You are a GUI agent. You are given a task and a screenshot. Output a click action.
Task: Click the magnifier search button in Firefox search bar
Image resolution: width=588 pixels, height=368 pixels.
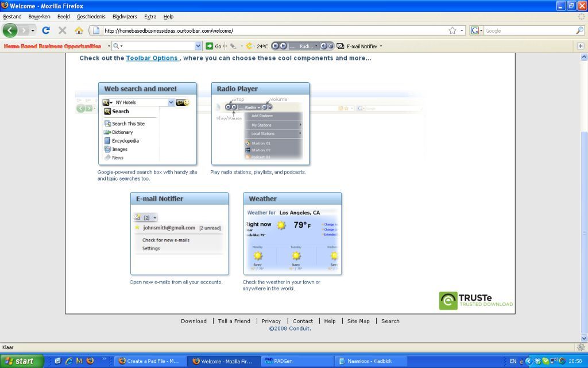tap(580, 31)
